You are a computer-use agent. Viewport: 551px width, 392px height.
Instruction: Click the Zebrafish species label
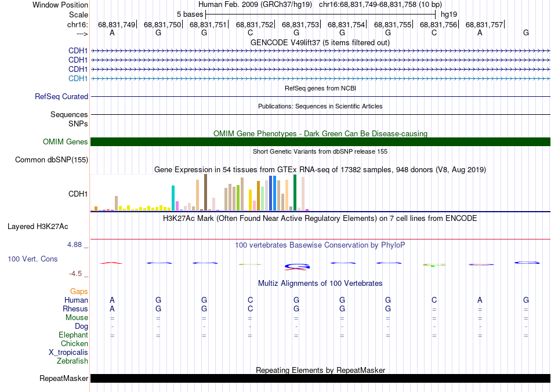[x=72, y=361]
